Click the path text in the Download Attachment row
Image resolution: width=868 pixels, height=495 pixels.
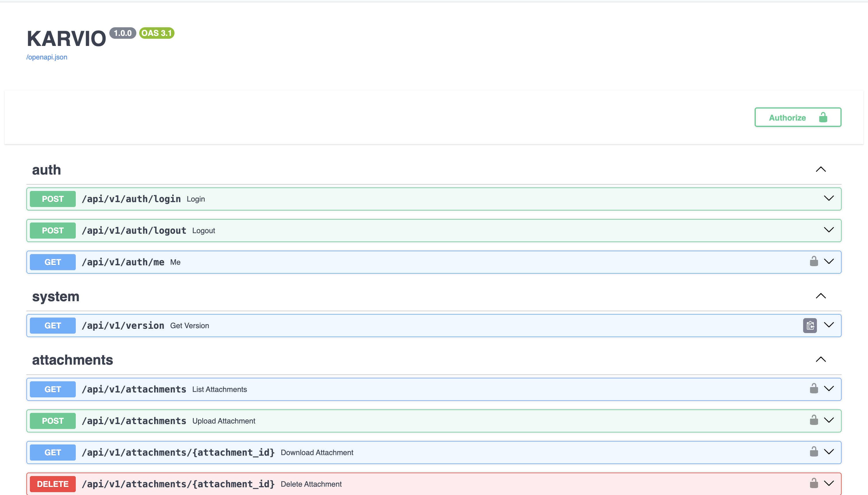[x=178, y=453]
